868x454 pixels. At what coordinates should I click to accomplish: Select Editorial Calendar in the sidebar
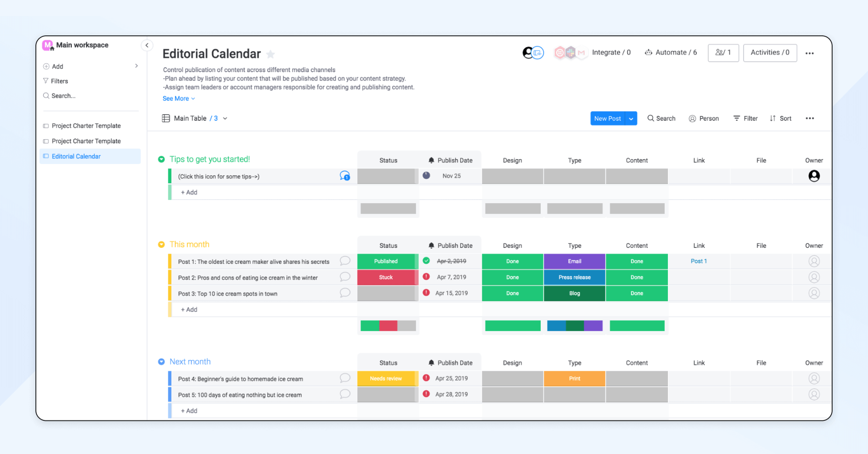[x=90, y=156]
